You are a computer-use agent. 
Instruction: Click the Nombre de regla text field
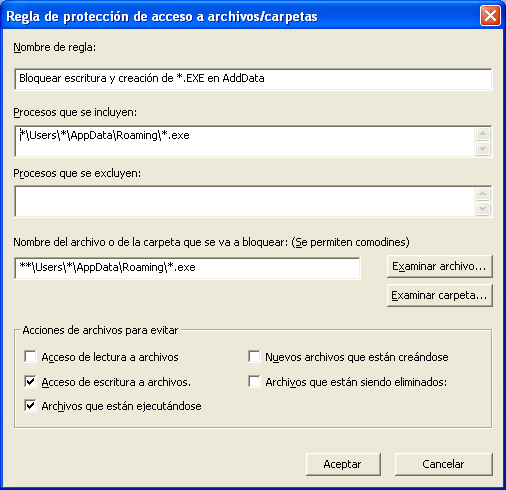(253, 79)
